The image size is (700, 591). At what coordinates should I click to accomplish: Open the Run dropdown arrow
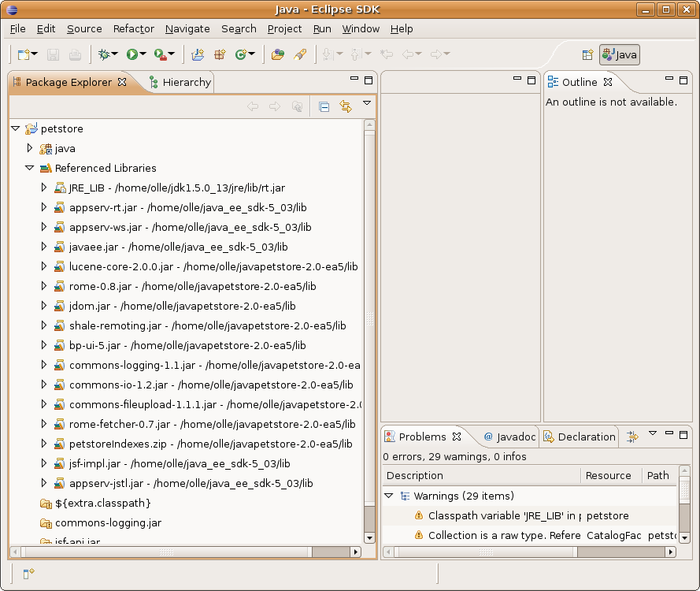pyautogui.click(x=143, y=54)
